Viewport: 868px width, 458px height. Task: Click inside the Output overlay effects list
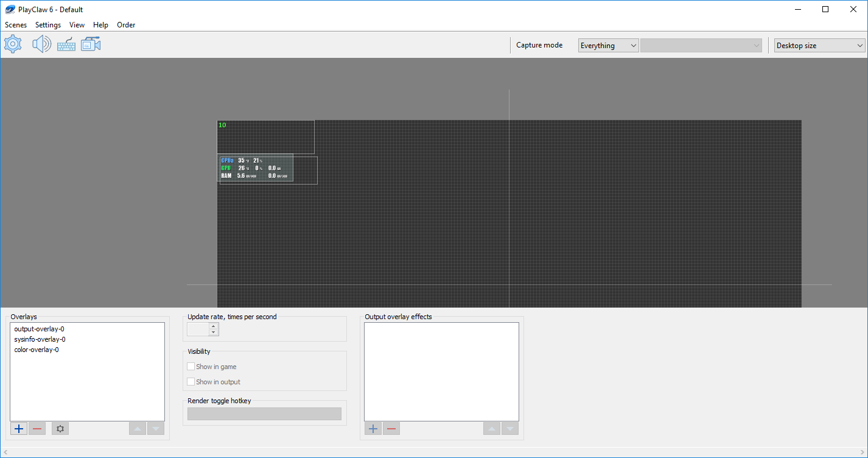[x=441, y=372]
